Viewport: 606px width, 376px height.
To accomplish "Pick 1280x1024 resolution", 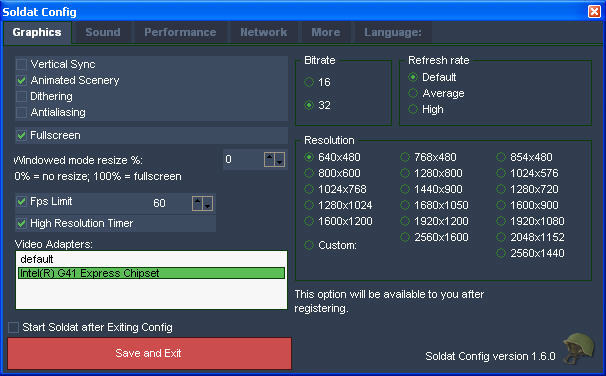I will (309, 205).
